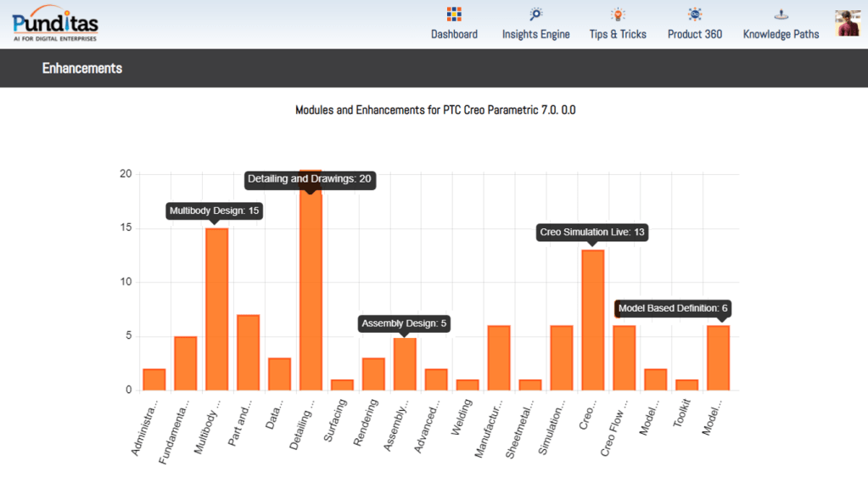
Task: Select the Multibody Design bar
Action: click(x=216, y=310)
